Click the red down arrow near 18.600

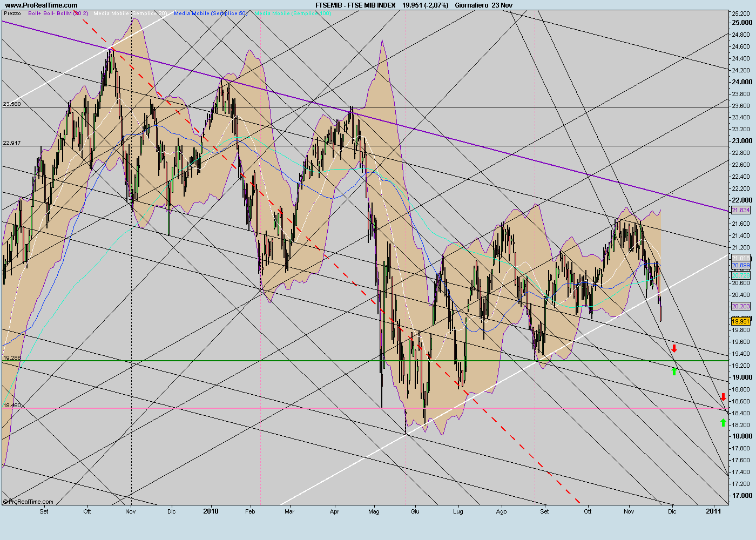pos(724,397)
